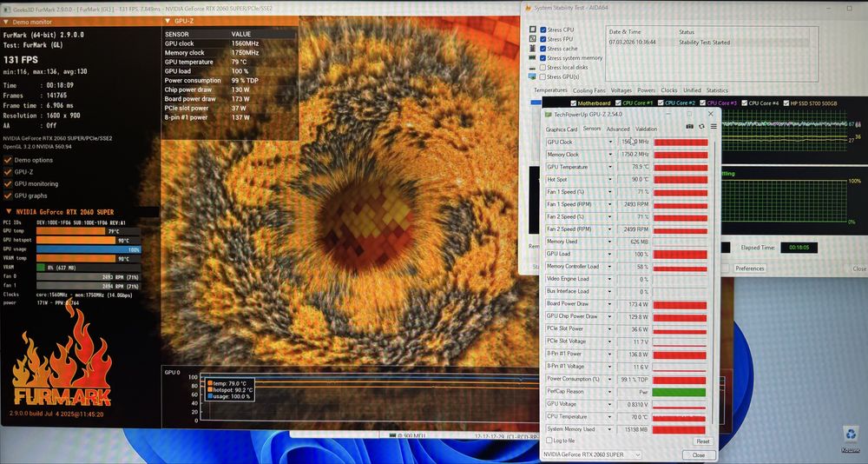Open Cooling Fans tab in AIDA64
This screenshot has height=464, width=868.
pyautogui.click(x=589, y=90)
